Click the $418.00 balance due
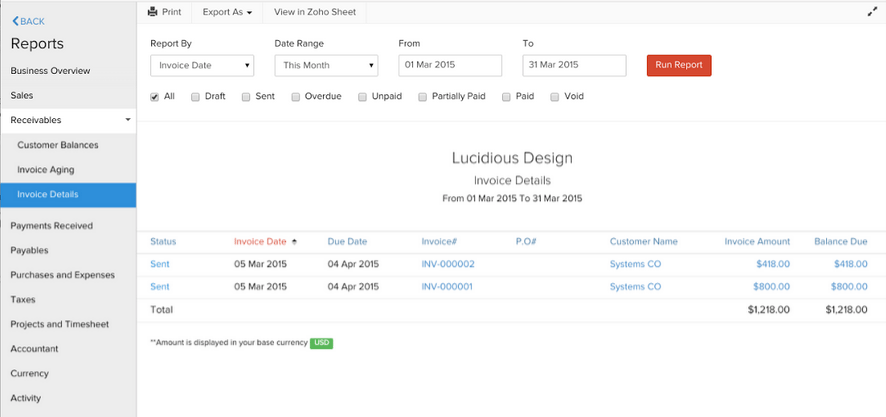The width and height of the screenshot is (886, 417). (x=851, y=264)
